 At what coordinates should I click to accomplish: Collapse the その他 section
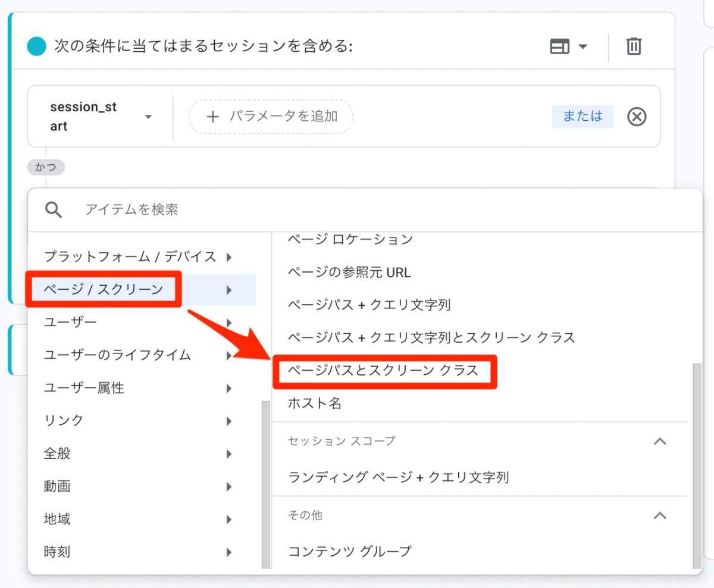tap(659, 515)
